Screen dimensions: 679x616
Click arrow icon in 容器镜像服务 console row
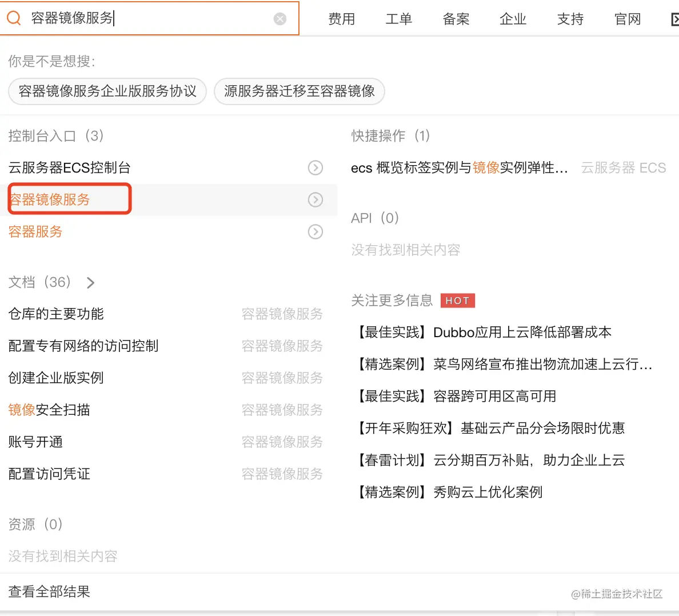315,199
